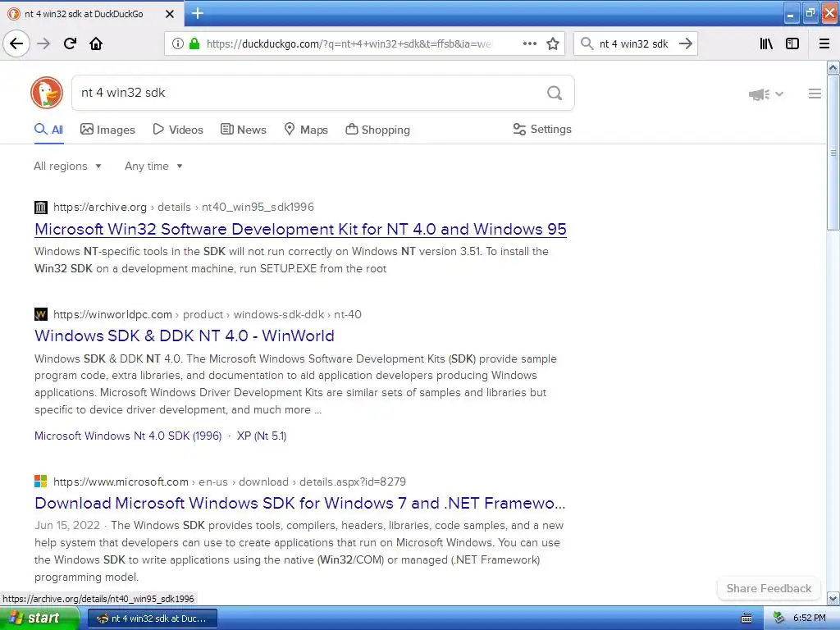
Task: Switch to Shopping results
Action: tap(377, 130)
